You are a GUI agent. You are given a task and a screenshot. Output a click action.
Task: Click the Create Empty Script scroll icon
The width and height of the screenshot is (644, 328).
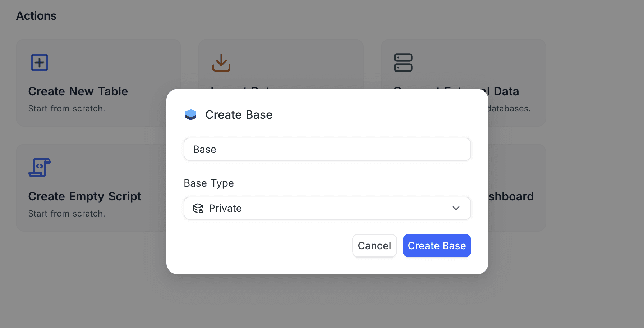pos(39,167)
